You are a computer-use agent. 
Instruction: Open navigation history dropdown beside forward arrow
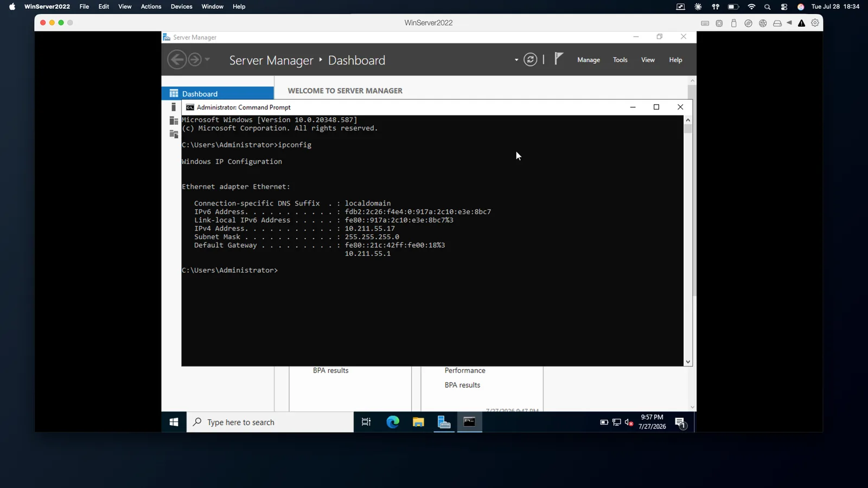click(x=207, y=60)
